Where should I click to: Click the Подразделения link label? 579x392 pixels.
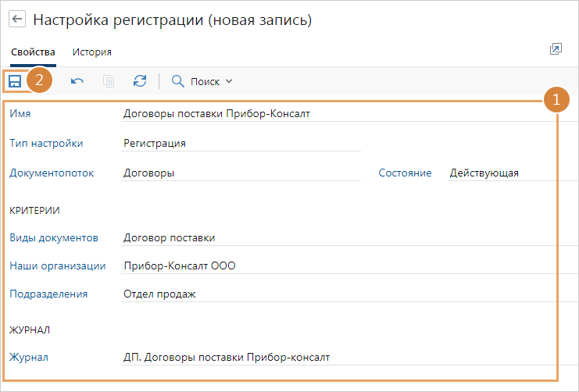coord(48,294)
